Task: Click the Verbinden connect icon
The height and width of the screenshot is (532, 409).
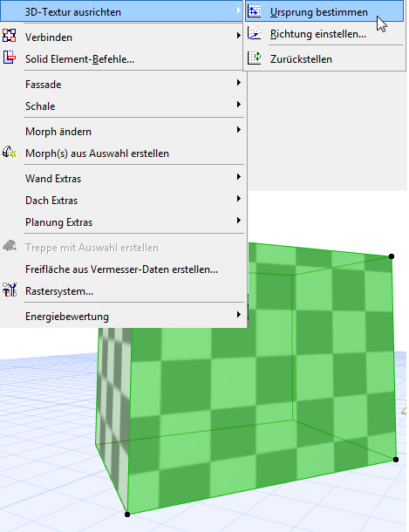Action: point(9,35)
